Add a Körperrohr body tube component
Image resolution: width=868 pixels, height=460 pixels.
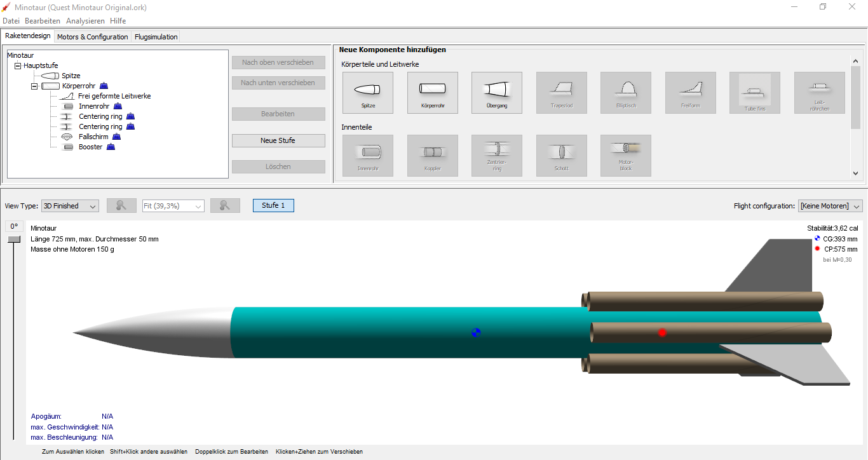432,92
